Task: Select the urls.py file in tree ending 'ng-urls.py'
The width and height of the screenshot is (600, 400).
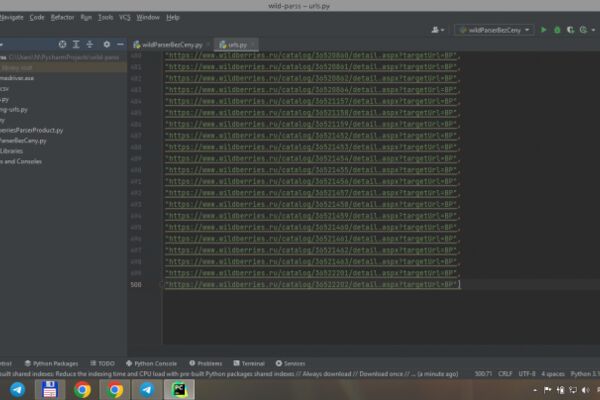Action: click(14, 110)
